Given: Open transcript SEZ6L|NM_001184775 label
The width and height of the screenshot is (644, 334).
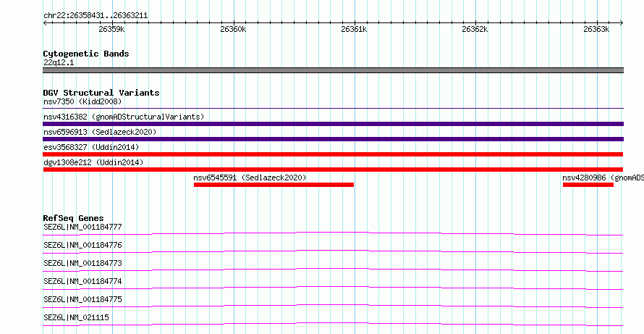Looking at the screenshot, I should (x=82, y=299).
